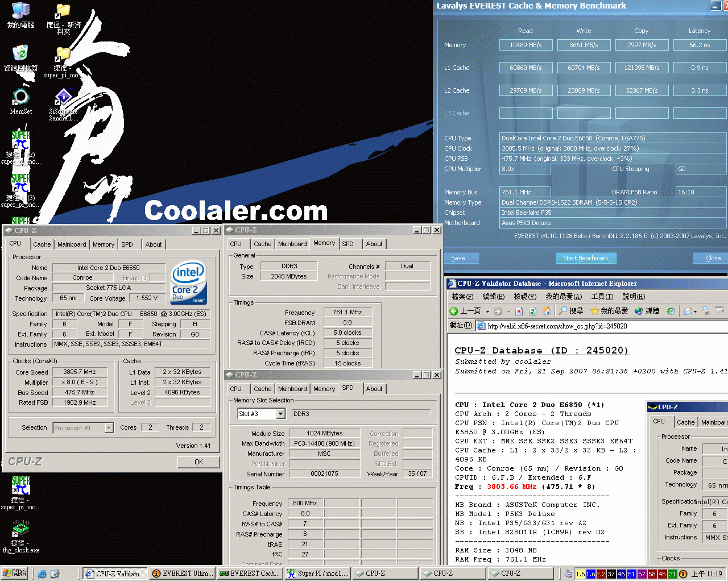This screenshot has height=582, width=728.
Task: Refresh the page in Internet Explorer
Action: [532, 311]
